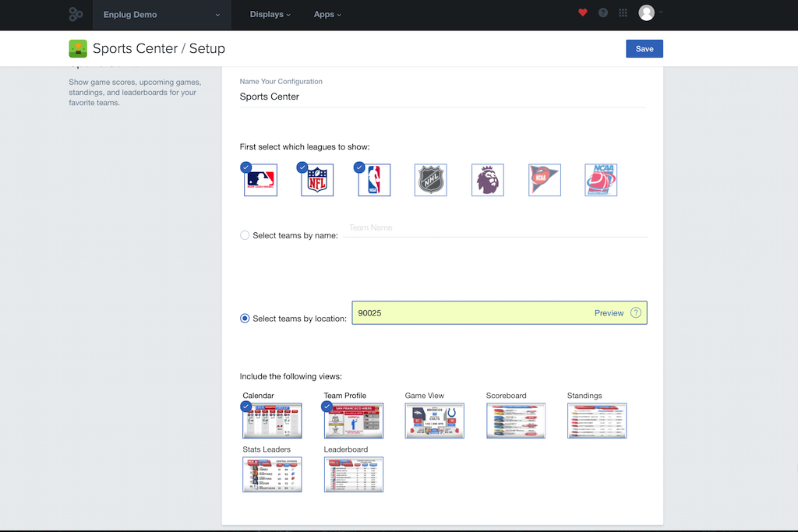Screen dimensions: 798x532
Task: Click the Enplug logo icon
Action: coord(76,14)
